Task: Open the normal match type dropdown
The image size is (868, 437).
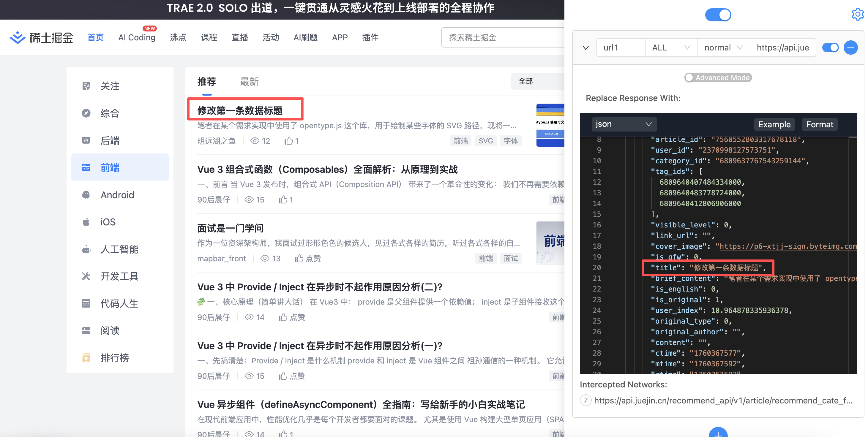Action: (x=723, y=47)
